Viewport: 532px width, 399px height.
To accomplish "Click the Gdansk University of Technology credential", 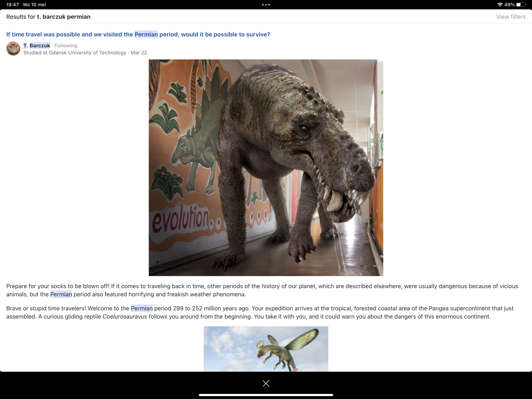I will point(75,53).
